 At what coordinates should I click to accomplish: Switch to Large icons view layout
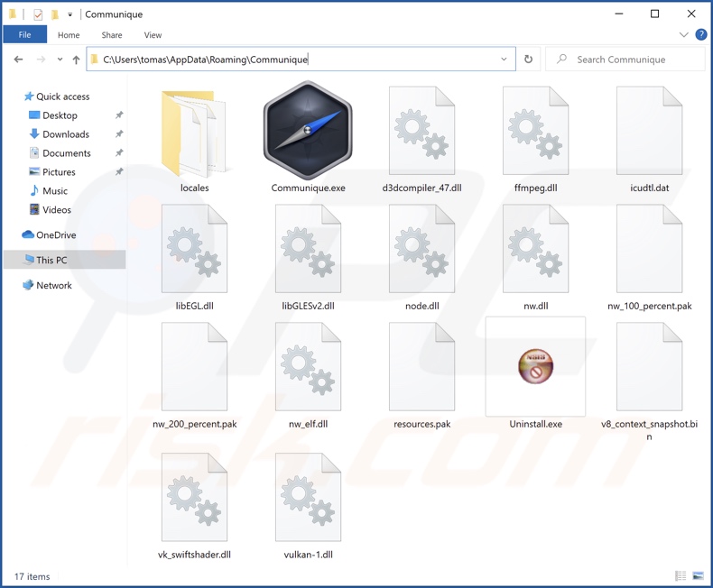[698, 576]
